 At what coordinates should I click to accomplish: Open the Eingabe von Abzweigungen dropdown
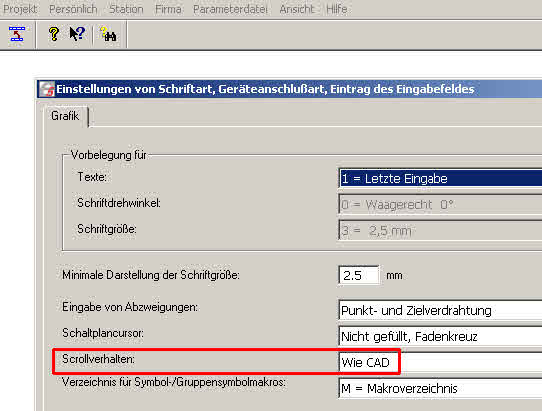tap(440, 310)
